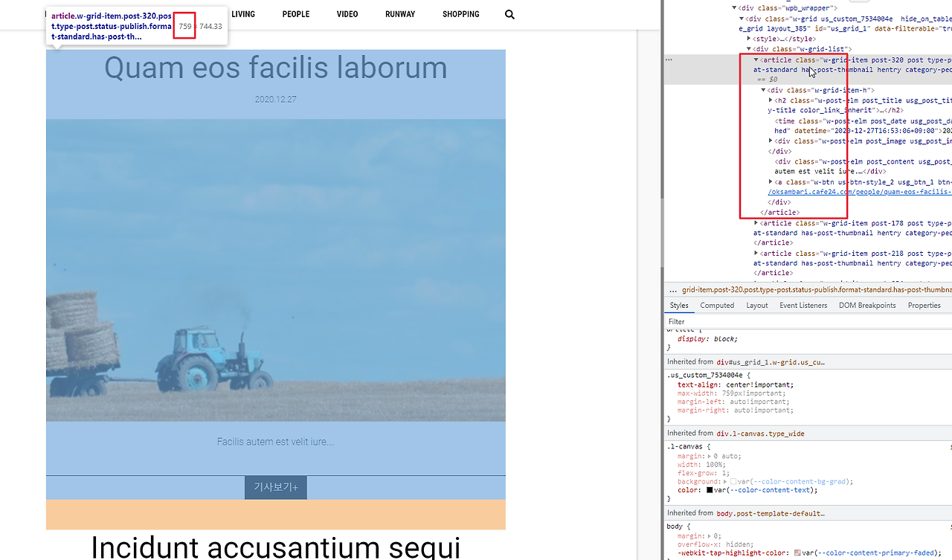Expand the post_image div node
The width and height of the screenshot is (952, 560).
click(x=771, y=141)
